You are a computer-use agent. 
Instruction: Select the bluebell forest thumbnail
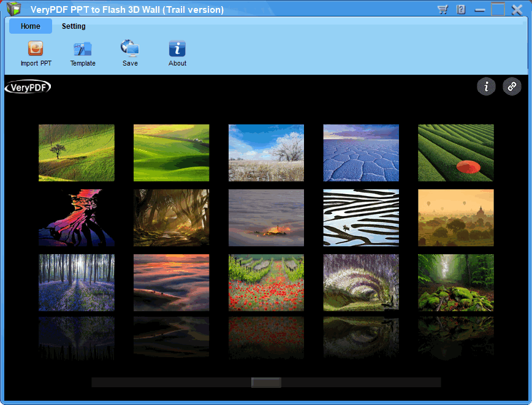pos(77,282)
